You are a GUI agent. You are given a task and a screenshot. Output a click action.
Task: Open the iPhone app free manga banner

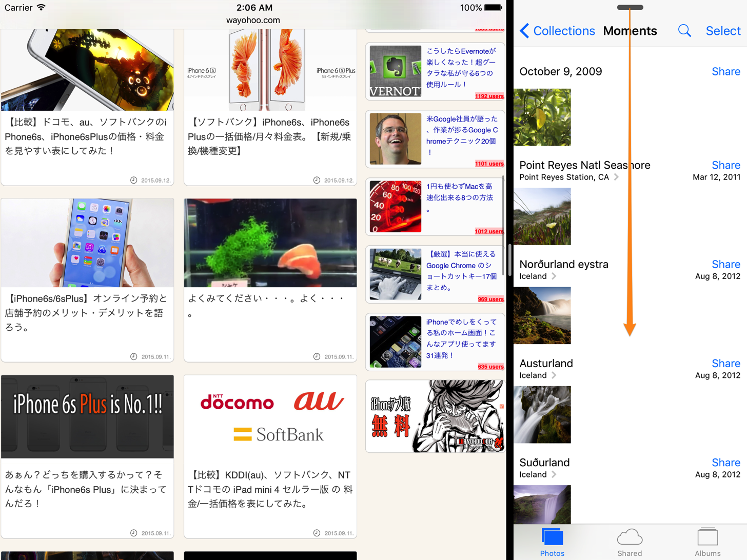[435, 416]
